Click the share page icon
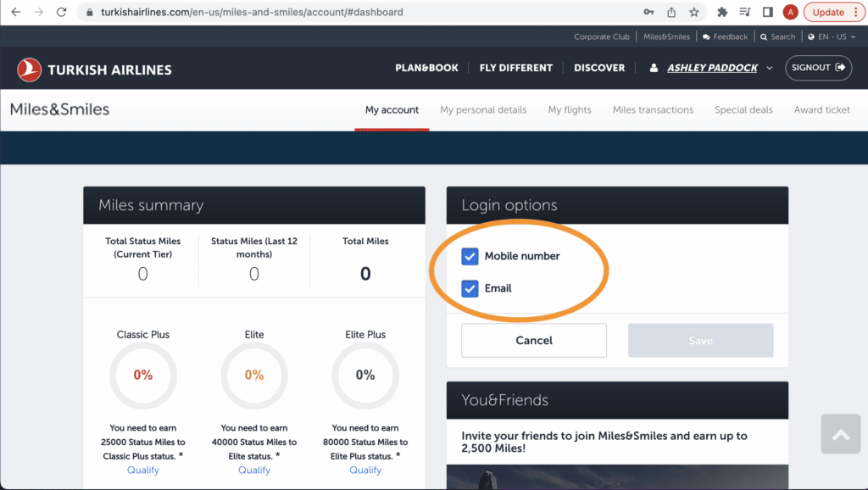868x490 pixels. (x=671, y=12)
